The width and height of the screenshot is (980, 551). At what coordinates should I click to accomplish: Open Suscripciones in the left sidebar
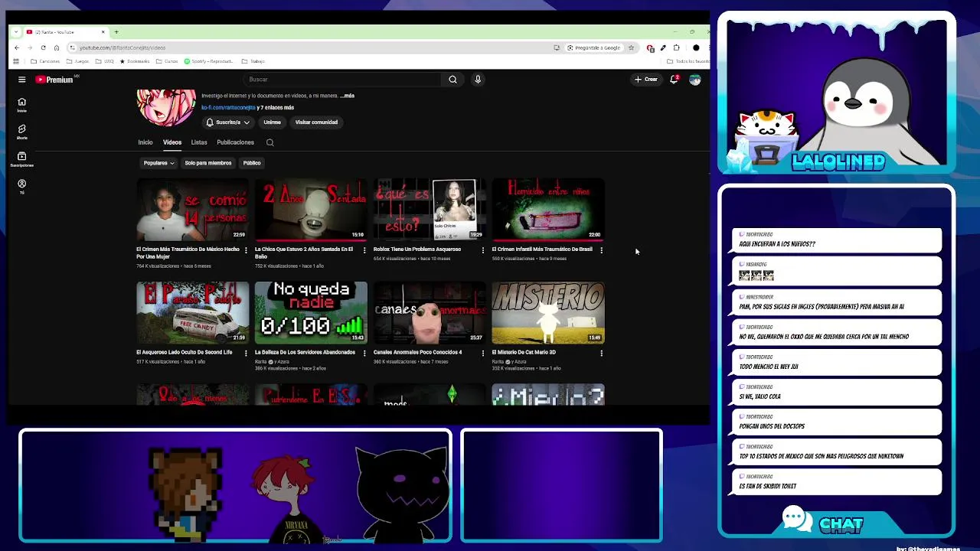tap(21, 159)
